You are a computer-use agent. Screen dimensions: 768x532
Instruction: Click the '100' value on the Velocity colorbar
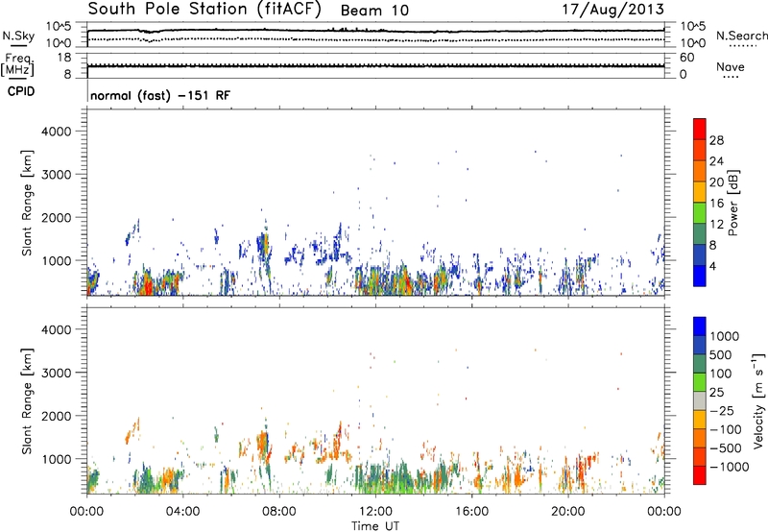pyautogui.click(x=719, y=374)
